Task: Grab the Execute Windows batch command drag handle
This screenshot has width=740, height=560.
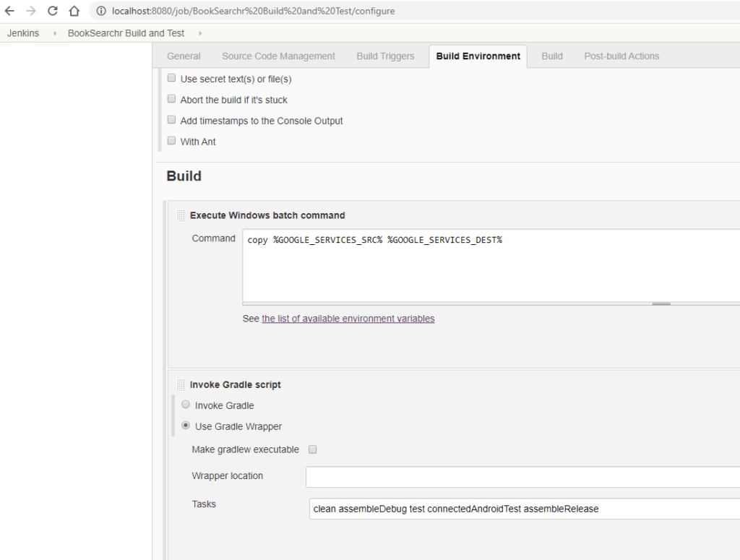Action: pyautogui.click(x=181, y=215)
